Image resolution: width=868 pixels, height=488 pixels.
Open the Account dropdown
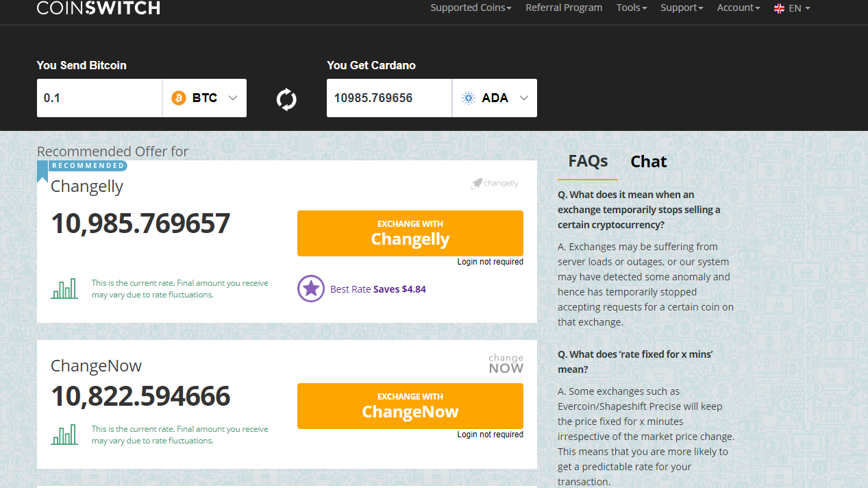coord(739,8)
